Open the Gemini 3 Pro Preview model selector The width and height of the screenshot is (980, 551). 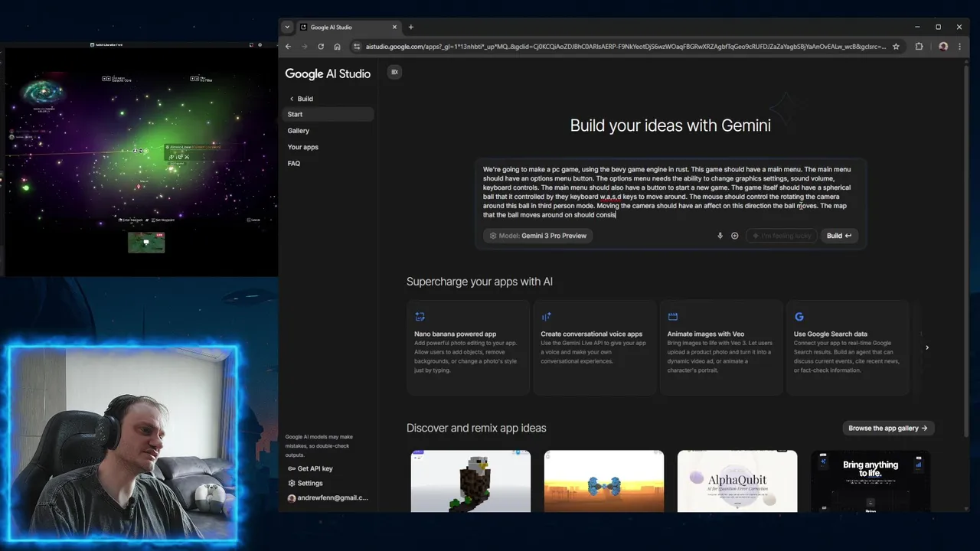tap(539, 236)
